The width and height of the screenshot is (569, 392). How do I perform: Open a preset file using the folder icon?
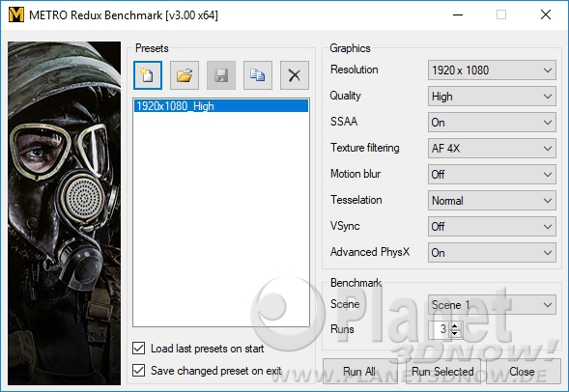pos(185,75)
